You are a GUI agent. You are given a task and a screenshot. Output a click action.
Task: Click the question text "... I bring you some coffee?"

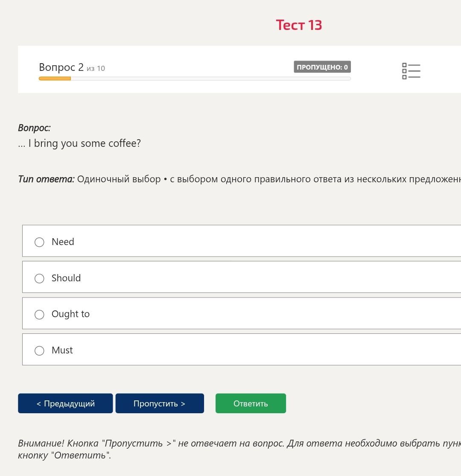coord(79,143)
